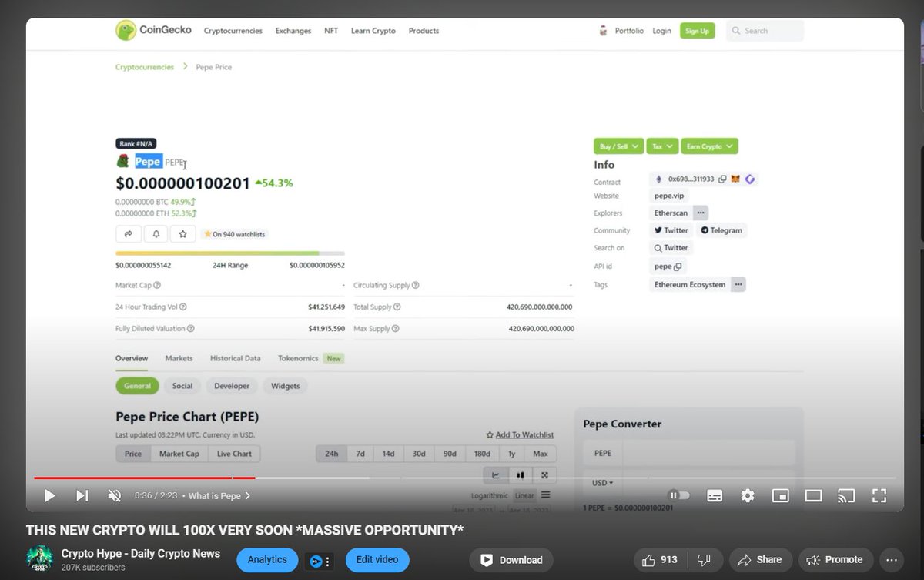Like the video with 913 likes
The height and width of the screenshot is (580, 924).
click(x=661, y=560)
